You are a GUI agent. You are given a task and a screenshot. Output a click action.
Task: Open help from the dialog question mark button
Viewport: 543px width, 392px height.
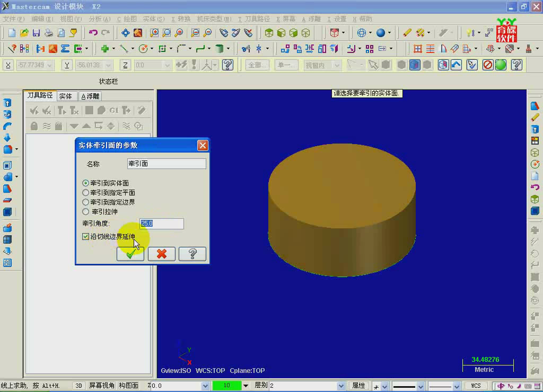pyautogui.click(x=192, y=254)
